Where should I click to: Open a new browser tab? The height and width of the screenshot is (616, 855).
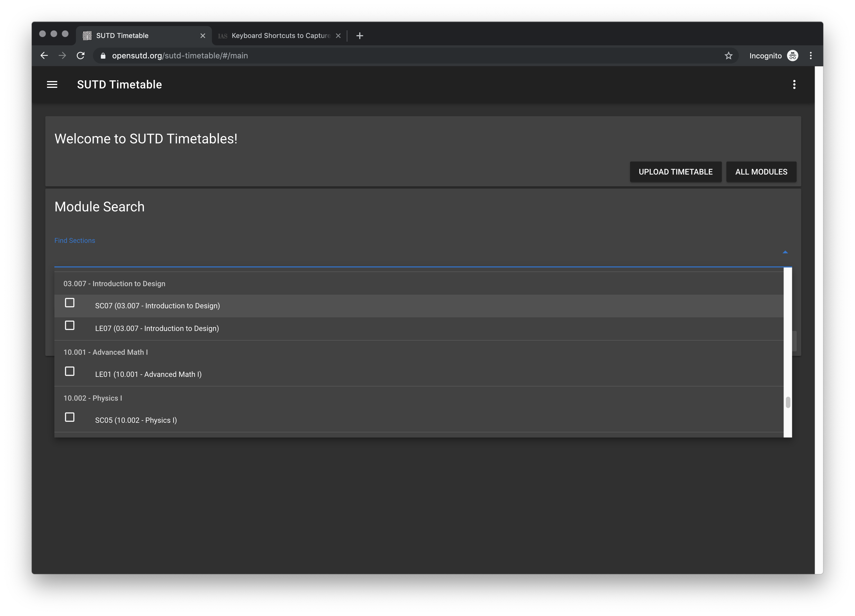[x=360, y=36]
